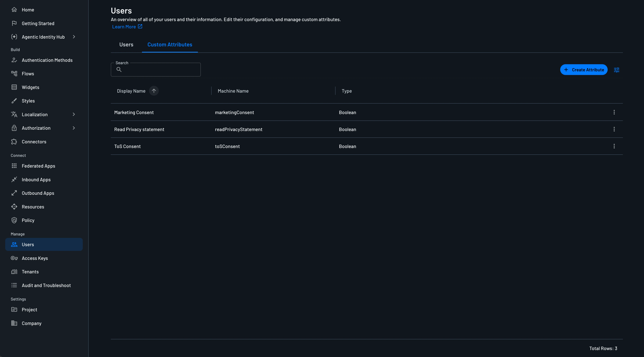644x357 pixels.
Task: Toggle Display Name sort arrow
Action: (x=154, y=91)
